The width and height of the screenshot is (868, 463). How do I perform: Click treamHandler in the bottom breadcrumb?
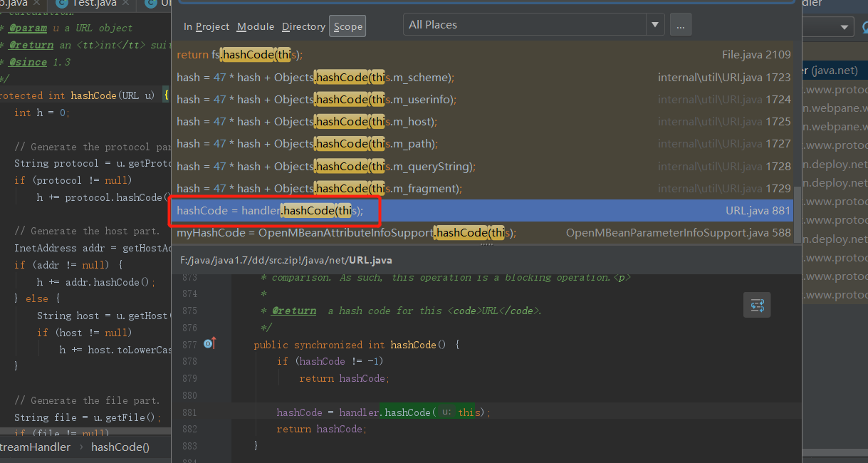tap(35, 447)
